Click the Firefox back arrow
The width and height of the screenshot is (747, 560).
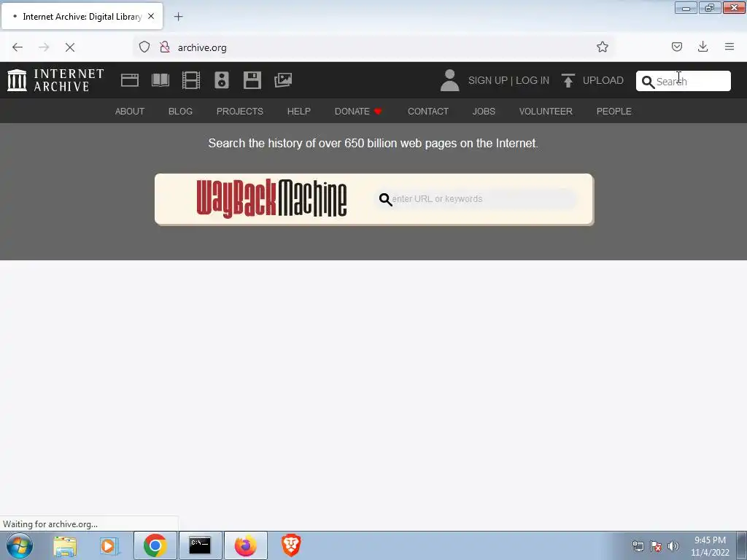(x=18, y=47)
